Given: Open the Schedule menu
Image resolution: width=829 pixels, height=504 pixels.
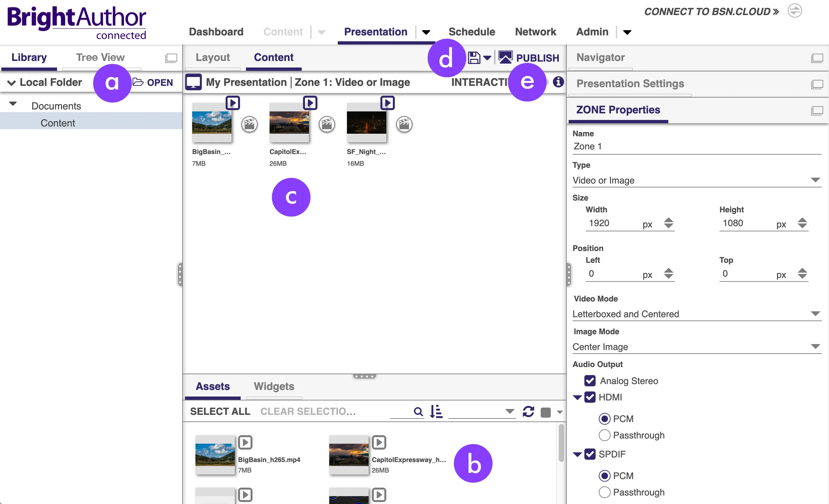Looking at the screenshot, I should coord(472,32).
